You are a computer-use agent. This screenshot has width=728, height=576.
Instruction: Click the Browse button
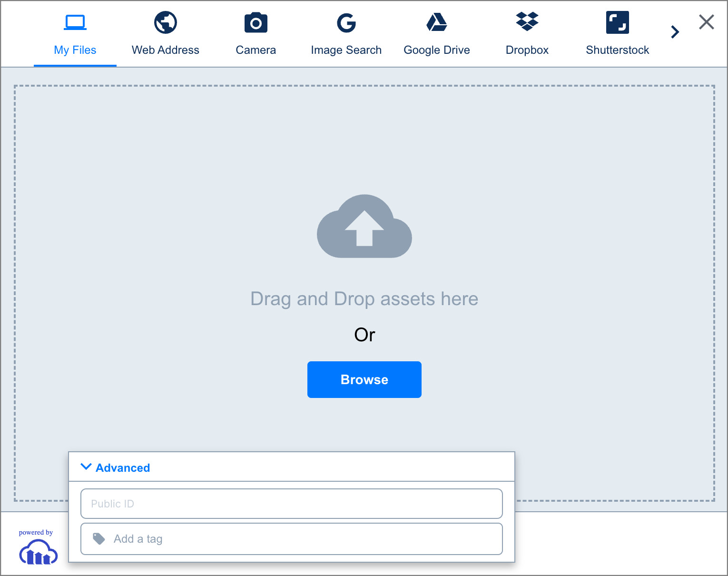coord(364,379)
